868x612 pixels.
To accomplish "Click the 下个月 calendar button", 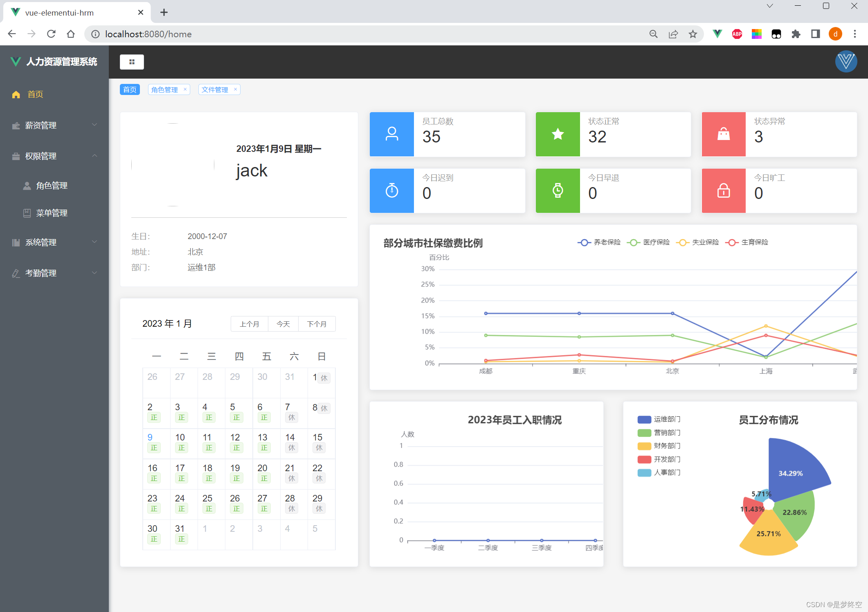I will click(x=317, y=324).
